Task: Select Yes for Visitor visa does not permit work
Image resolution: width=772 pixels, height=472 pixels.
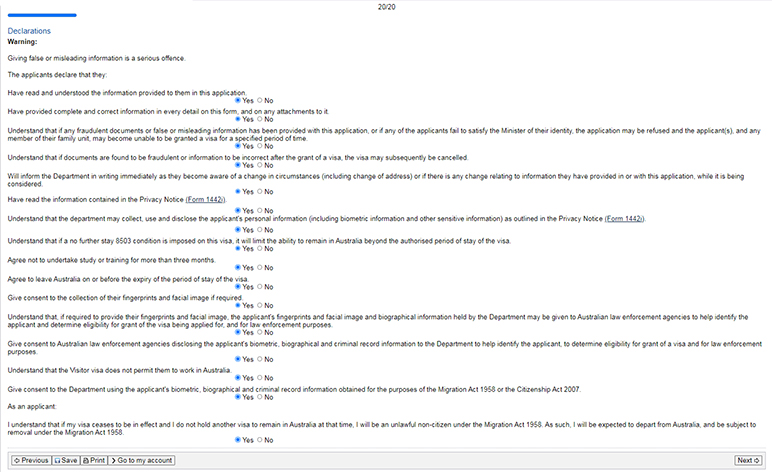Action: pos(238,378)
